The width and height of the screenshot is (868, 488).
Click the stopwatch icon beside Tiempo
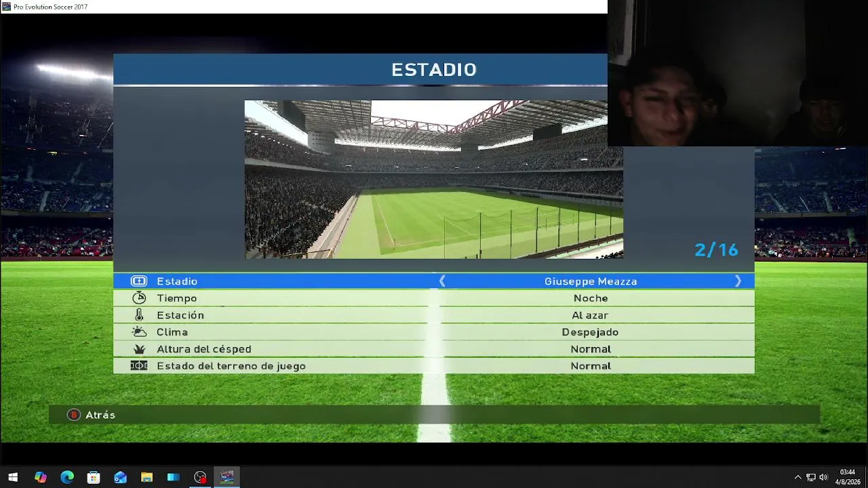[139, 298]
